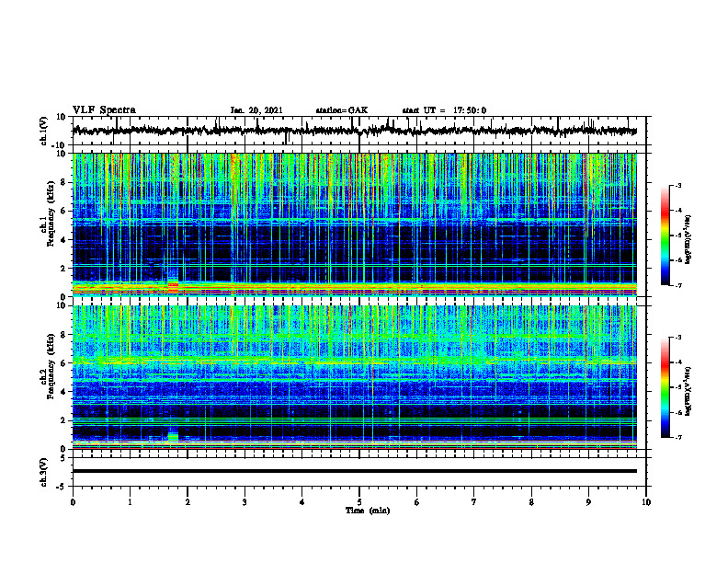The image size is (728, 563).
Task: Click the "ch.3(V)" axis label
Action: click(44, 473)
